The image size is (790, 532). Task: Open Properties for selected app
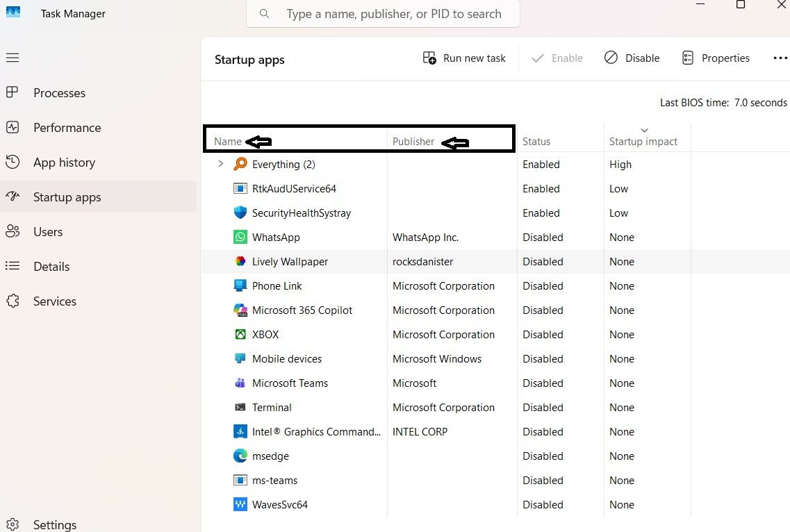click(x=716, y=58)
